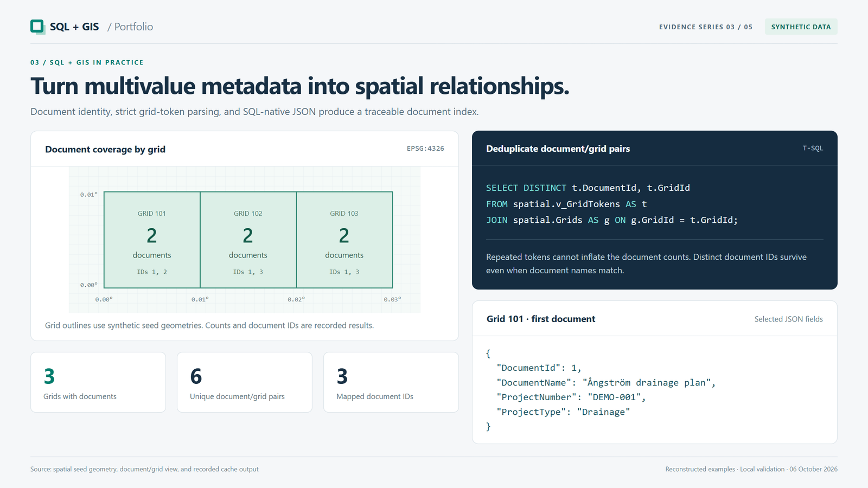Screen dimensions: 868x488
Task: Click the "Deduplicate document/grid pairs" panel title
Action: pyautogui.click(x=558, y=149)
